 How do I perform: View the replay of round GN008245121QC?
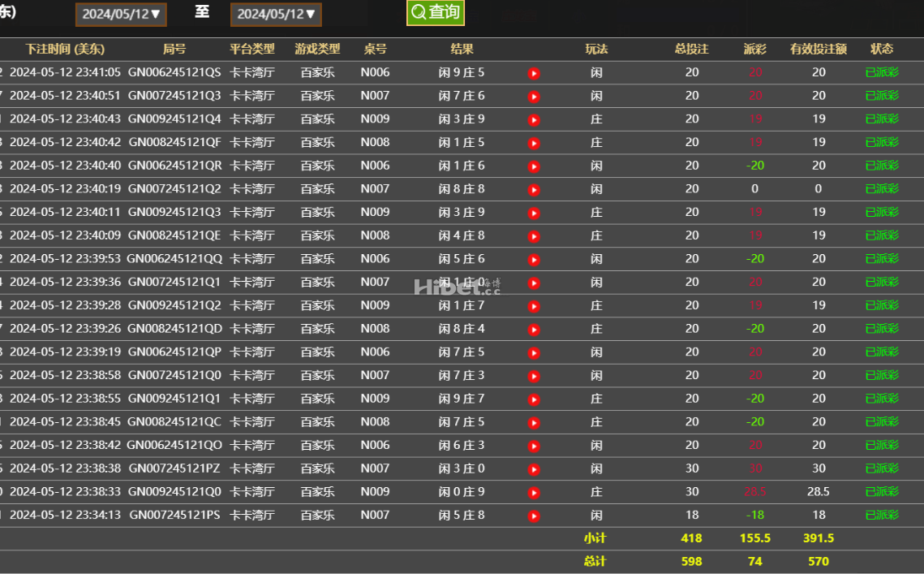tap(534, 423)
